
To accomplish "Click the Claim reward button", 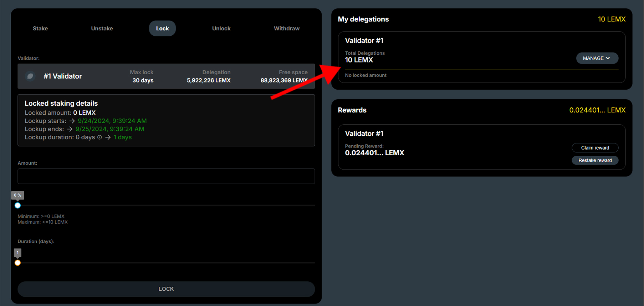I will click(595, 148).
